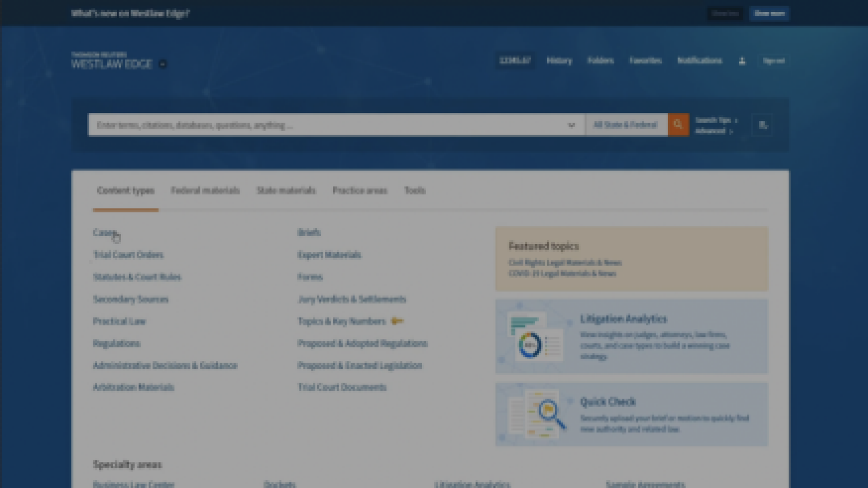Screen dimensions: 868x488
Task: Click the user profile icon
Action: [743, 60]
